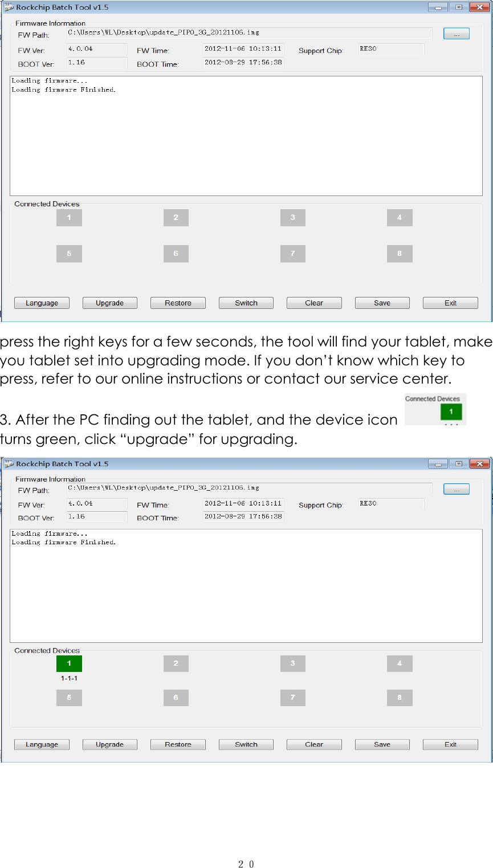The image size is (493, 868).
Task: Toggle device slot 6 selection state
Action: [x=176, y=253]
